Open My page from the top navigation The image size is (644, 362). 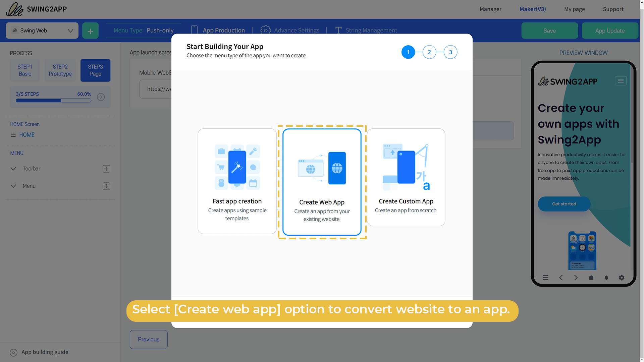[x=574, y=9]
